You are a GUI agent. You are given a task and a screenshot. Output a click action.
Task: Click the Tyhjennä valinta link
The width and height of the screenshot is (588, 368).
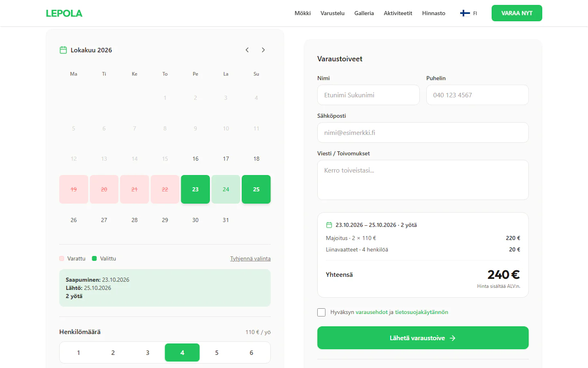tap(250, 258)
